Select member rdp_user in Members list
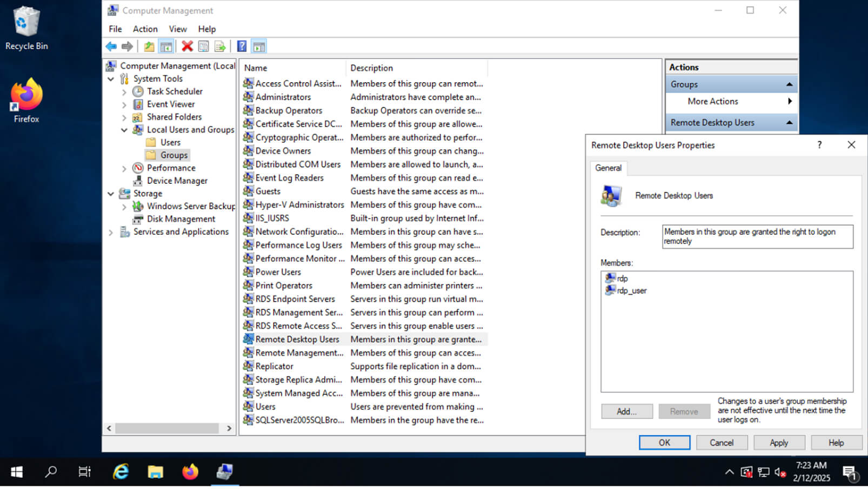This screenshot has width=868, height=490. tap(626, 290)
